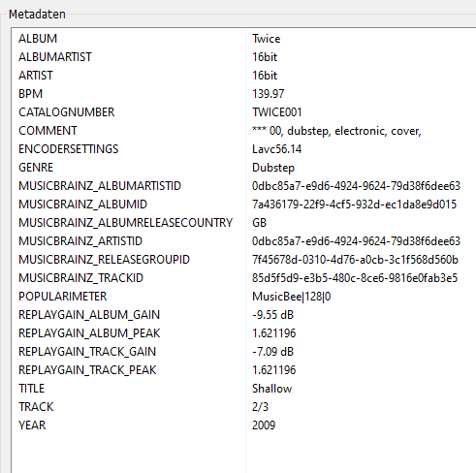Select the MUSICBRAINZ_ALBUMARTISTID row
This screenshot has height=473, width=476.
point(244,186)
